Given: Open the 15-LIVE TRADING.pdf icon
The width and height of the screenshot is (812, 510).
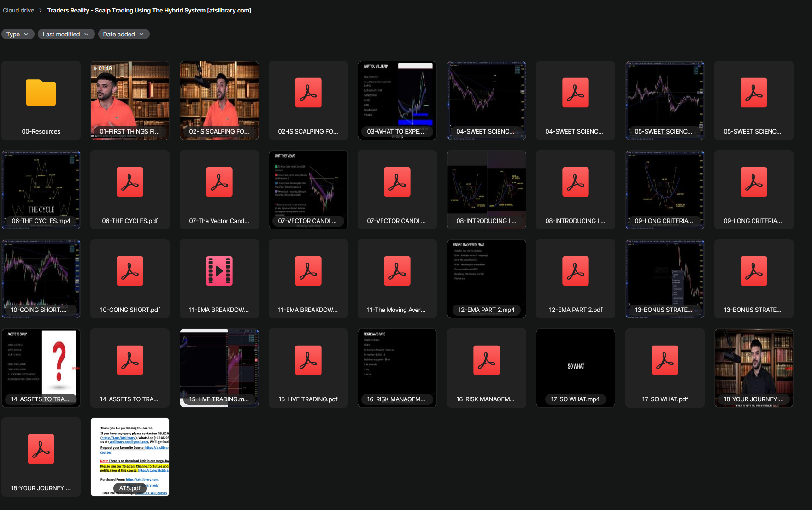Looking at the screenshot, I should point(308,360).
